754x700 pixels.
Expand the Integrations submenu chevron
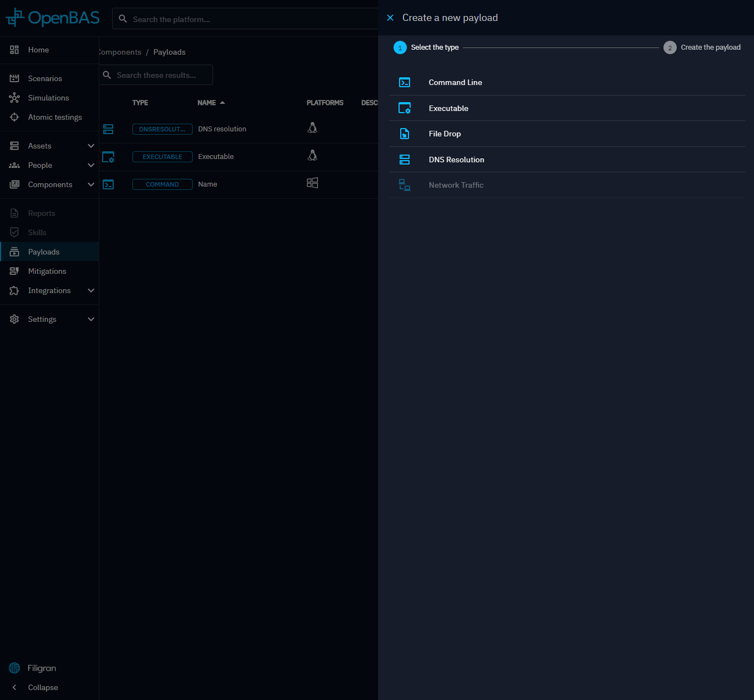[91, 290]
